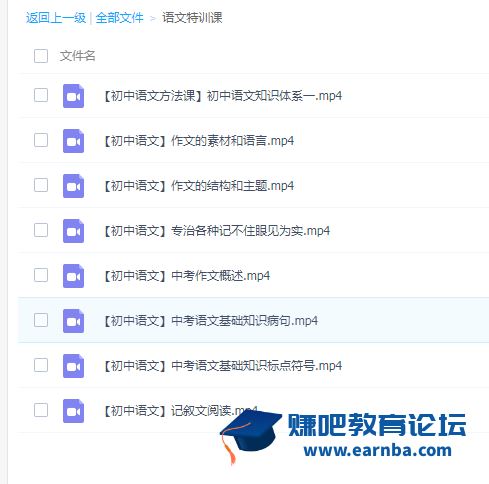Click the 语文特训课 breadcrumb folder name

point(192,18)
